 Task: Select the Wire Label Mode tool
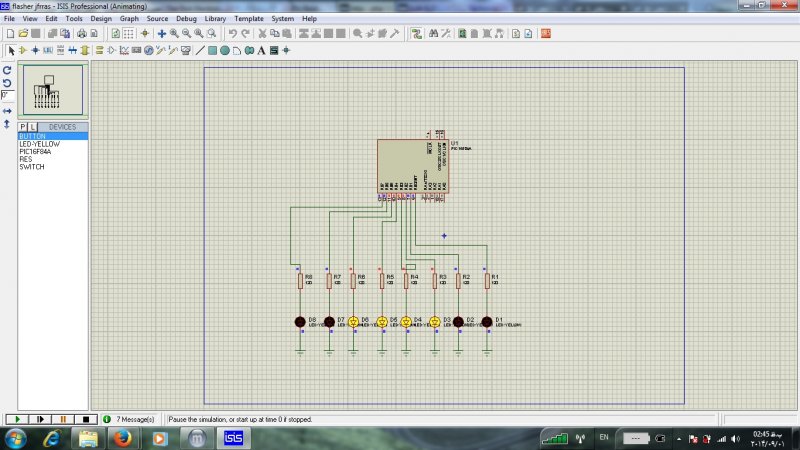point(48,51)
